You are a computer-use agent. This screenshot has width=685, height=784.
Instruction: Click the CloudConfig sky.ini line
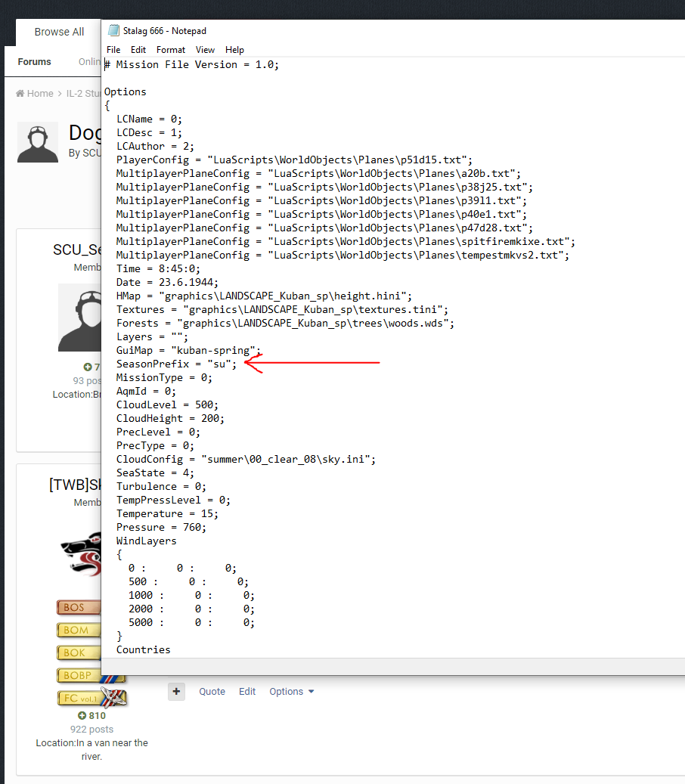click(246, 459)
